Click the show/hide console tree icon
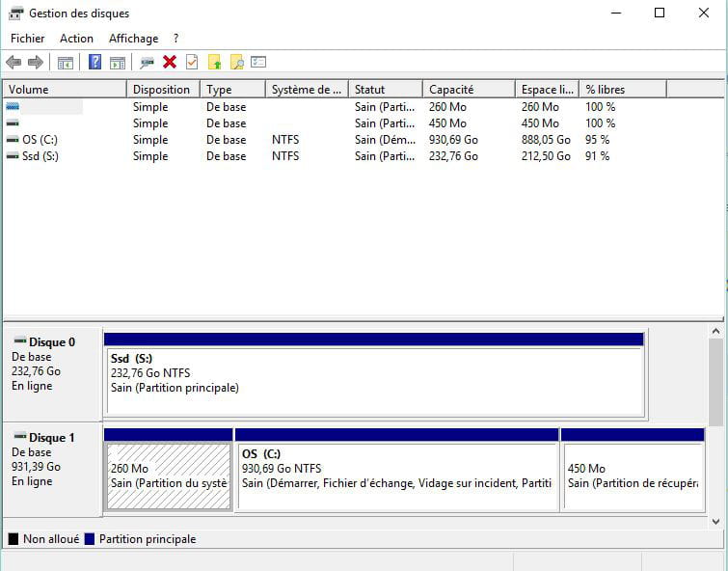The image size is (728, 571). point(66,63)
